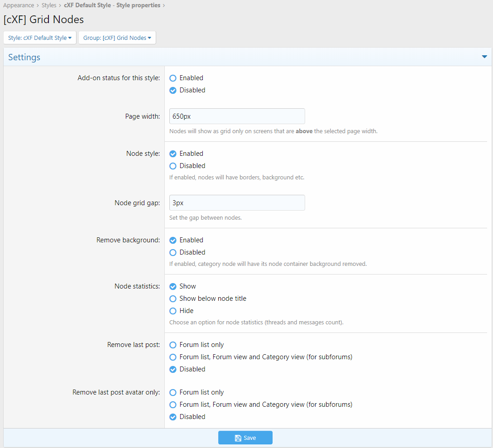Image resolution: width=493 pixels, height=448 pixels.
Task: Choose Show below node title option
Action: 173,299
